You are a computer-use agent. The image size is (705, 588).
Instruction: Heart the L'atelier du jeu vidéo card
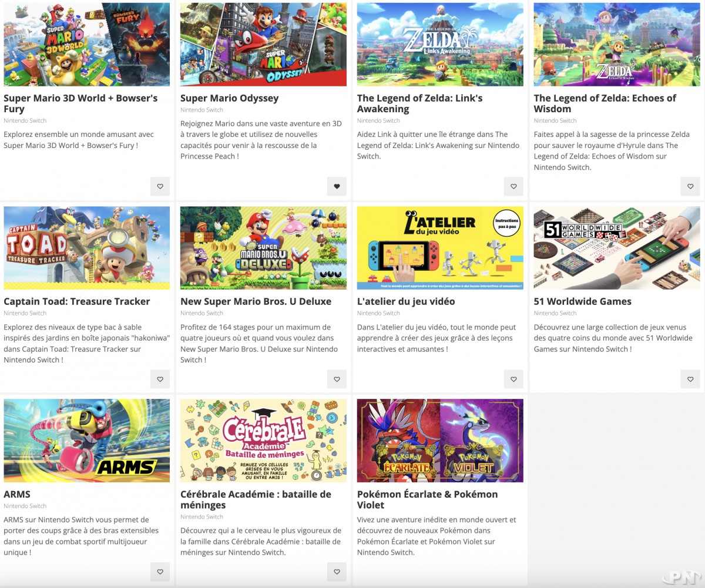pyautogui.click(x=513, y=379)
